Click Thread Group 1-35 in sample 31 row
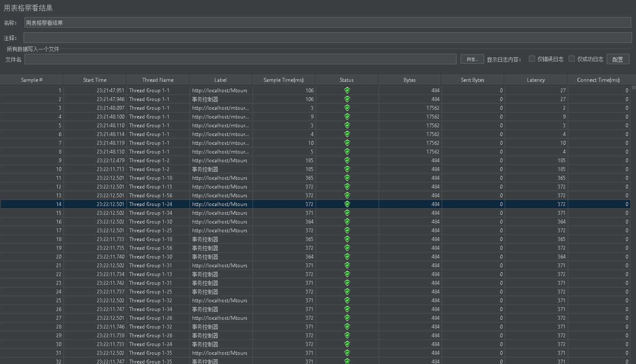Screen dimensions: 636x364 pyautogui.click(x=151, y=353)
